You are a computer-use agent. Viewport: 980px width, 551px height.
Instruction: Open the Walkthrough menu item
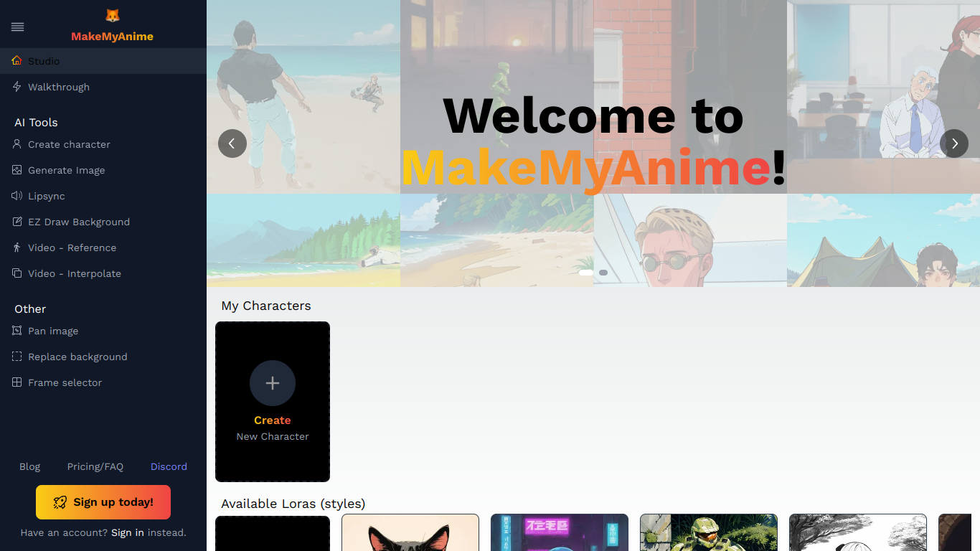click(103, 87)
